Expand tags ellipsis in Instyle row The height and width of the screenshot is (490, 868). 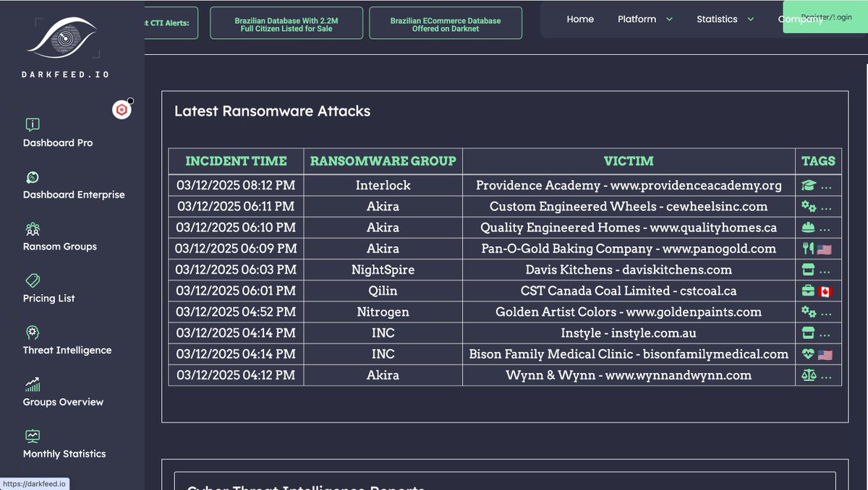826,335
